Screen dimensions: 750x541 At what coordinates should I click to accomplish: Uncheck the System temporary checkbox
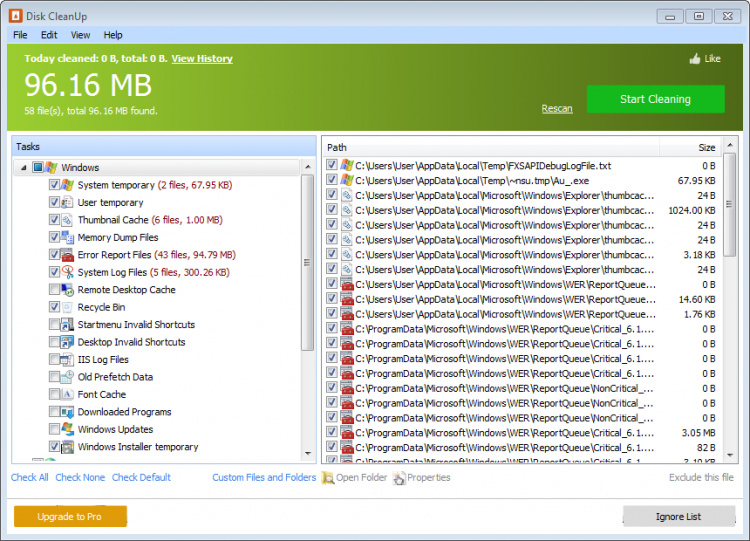(x=54, y=185)
